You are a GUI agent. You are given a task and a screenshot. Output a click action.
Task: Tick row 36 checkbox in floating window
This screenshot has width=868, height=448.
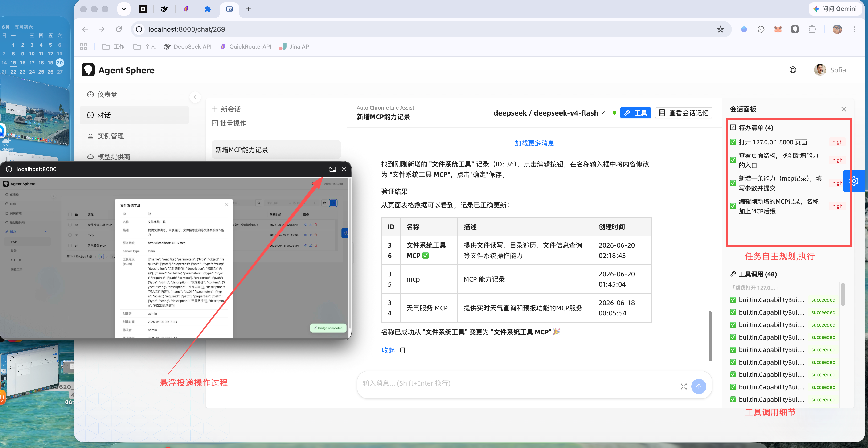tap(70, 224)
